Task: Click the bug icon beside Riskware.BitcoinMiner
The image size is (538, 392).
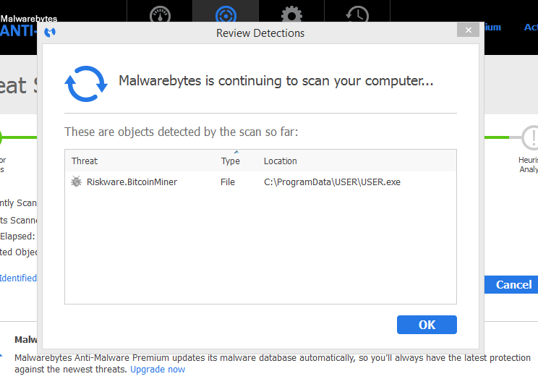Action: (x=76, y=182)
